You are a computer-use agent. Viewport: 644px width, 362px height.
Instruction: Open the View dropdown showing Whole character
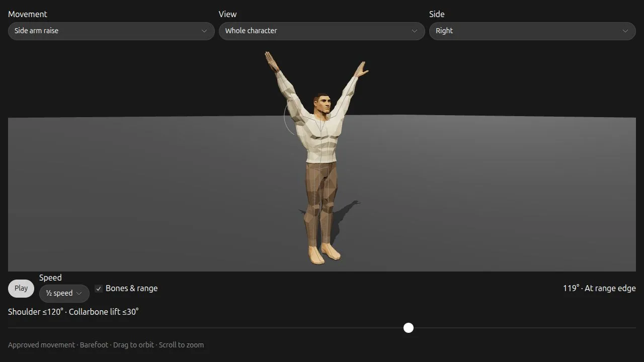[x=322, y=31]
